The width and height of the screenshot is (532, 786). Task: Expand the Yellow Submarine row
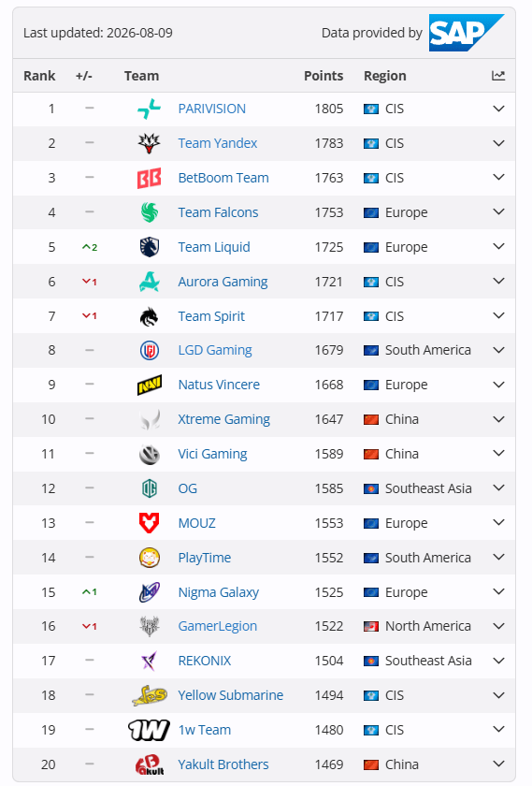pos(498,695)
